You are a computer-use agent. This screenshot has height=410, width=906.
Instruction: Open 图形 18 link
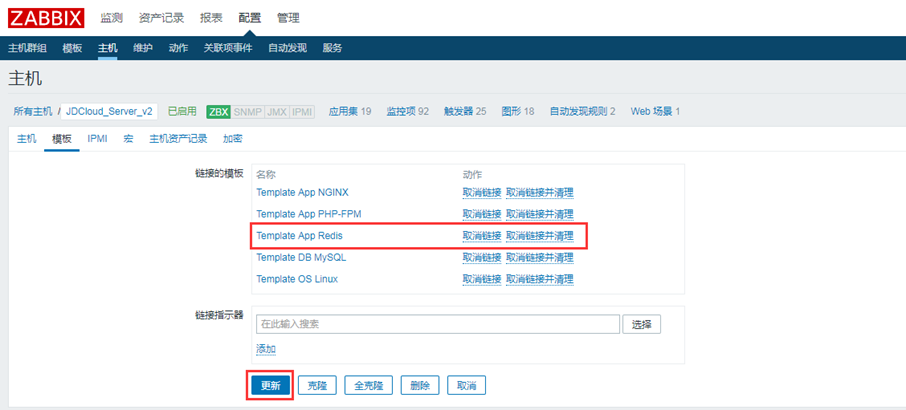pyautogui.click(x=518, y=111)
